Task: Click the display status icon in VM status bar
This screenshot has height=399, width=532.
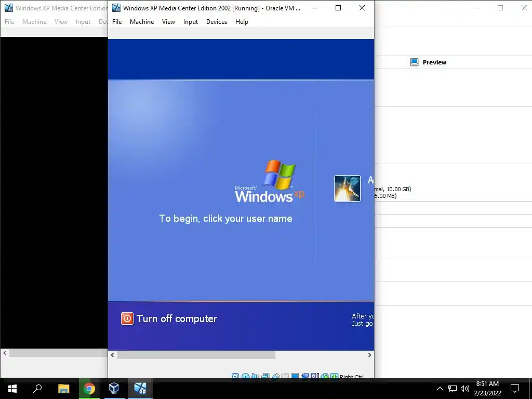Action: [295, 376]
